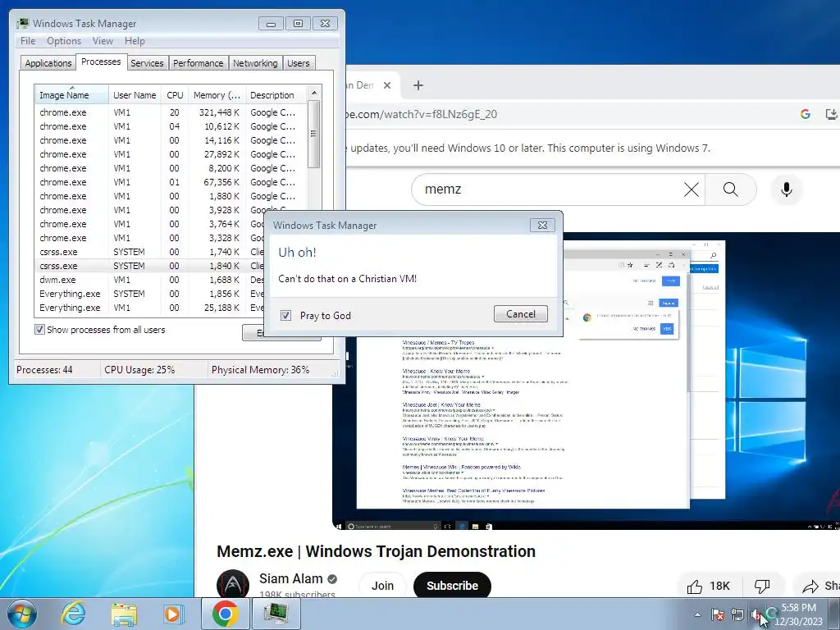
Task: Sort processes by User Name column
Action: point(135,95)
